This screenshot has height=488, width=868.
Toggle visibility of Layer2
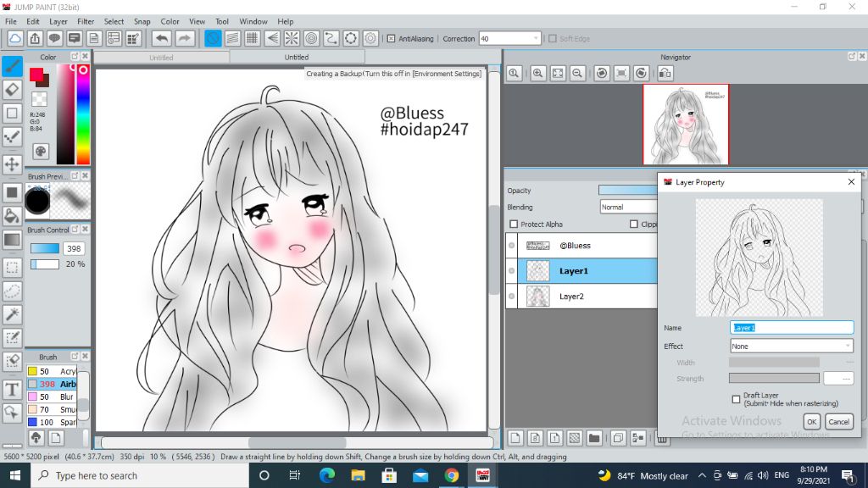tap(511, 296)
